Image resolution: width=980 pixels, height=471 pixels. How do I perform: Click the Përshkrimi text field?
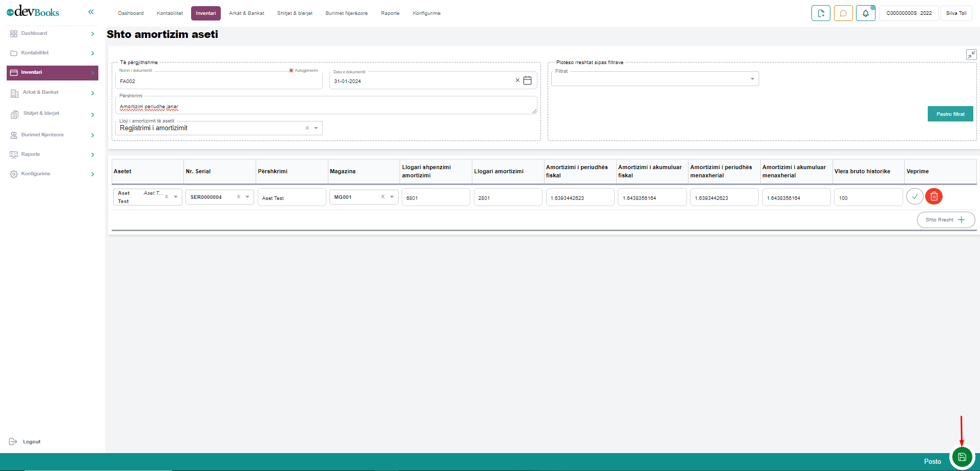(x=326, y=106)
